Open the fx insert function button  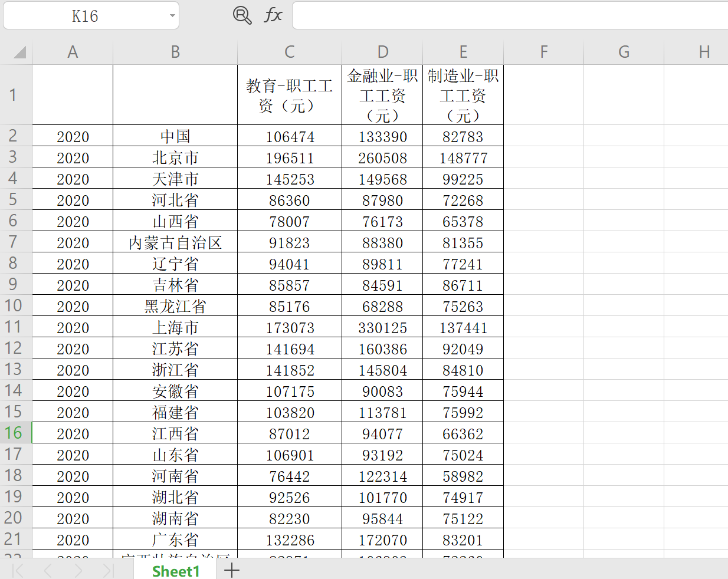[273, 15]
